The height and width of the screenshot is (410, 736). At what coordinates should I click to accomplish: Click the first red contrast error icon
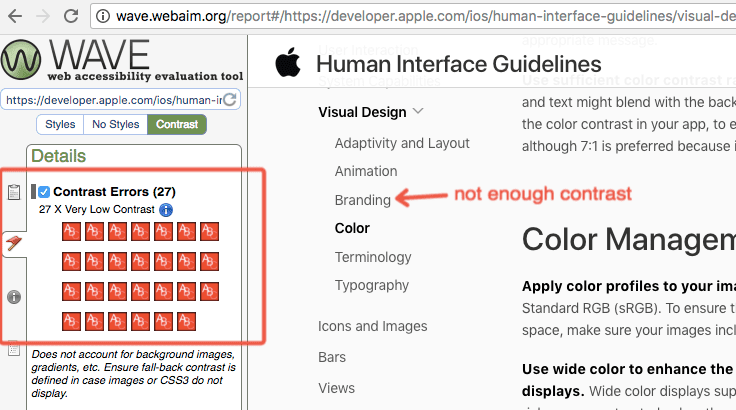(x=71, y=232)
